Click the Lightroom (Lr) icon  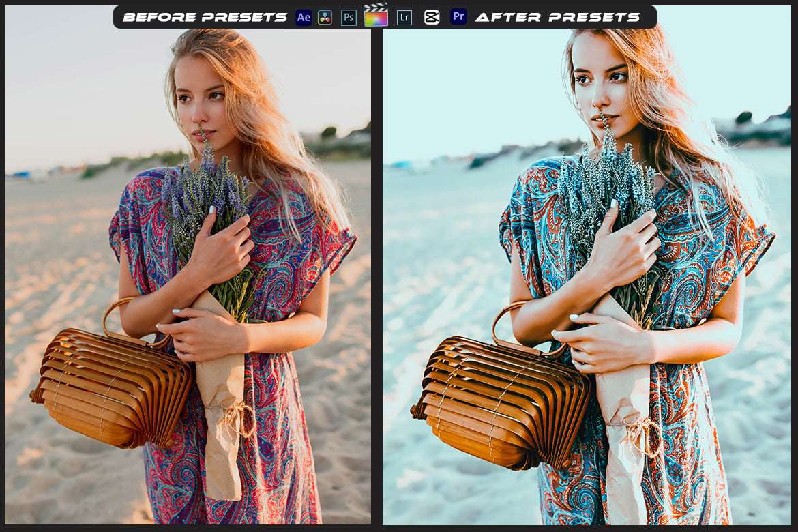(x=404, y=17)
